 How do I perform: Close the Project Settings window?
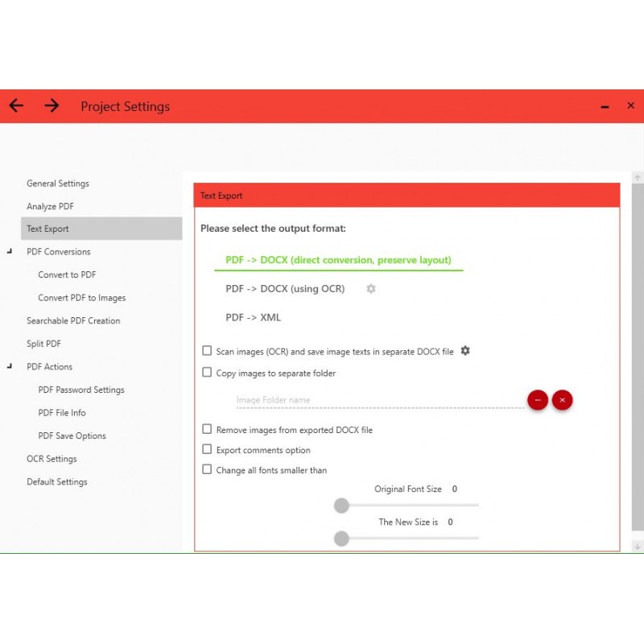630,105
